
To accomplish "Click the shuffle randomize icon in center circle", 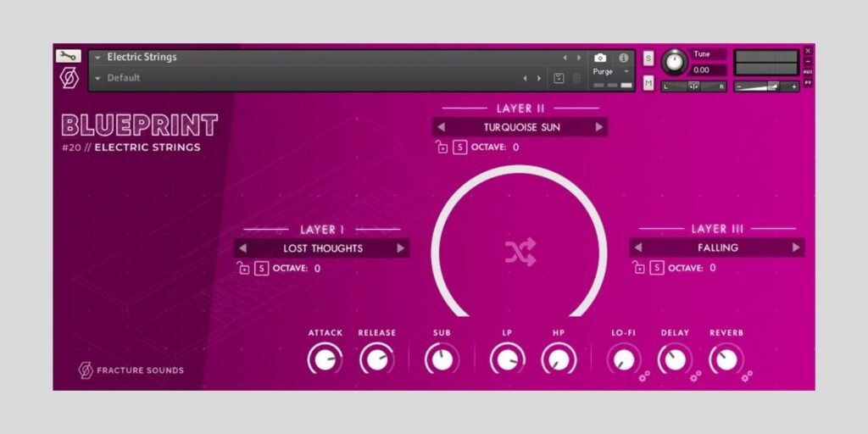I will coord(520,252).
